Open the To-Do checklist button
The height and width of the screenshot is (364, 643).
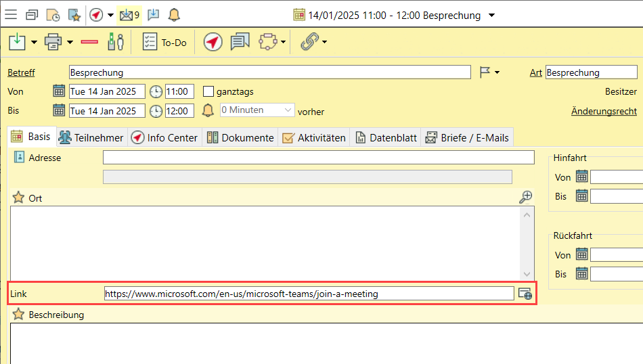point(164,42)
